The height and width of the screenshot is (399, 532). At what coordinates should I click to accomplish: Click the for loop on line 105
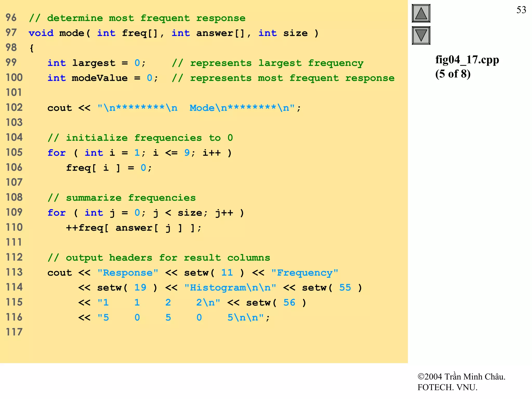click(139, 153)
